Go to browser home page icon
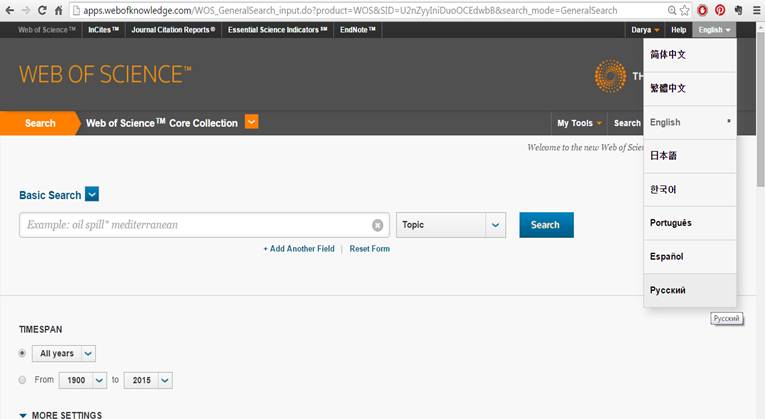 59,10
